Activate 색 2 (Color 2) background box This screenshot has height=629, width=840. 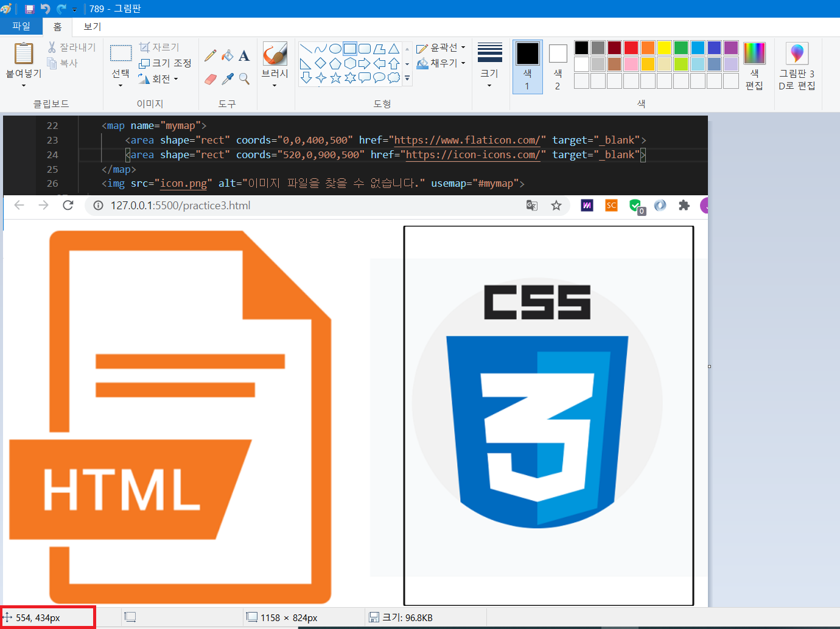(x=558, y=67)
